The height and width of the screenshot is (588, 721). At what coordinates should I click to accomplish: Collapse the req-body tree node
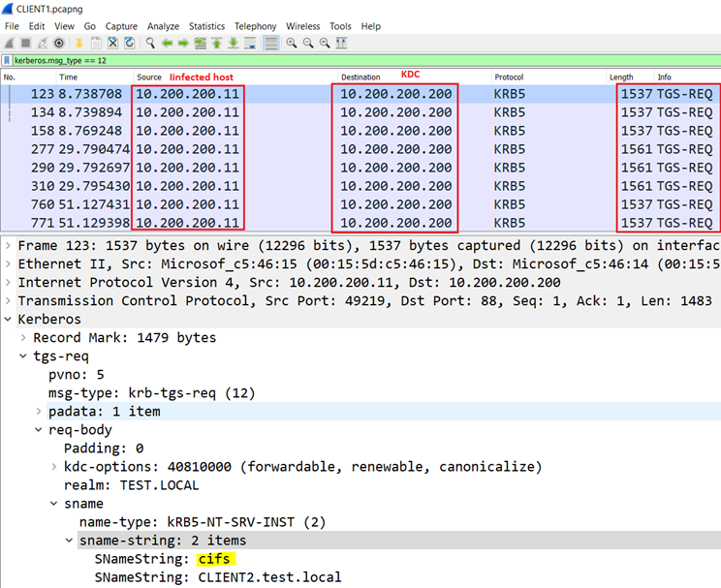click(40, 430)
